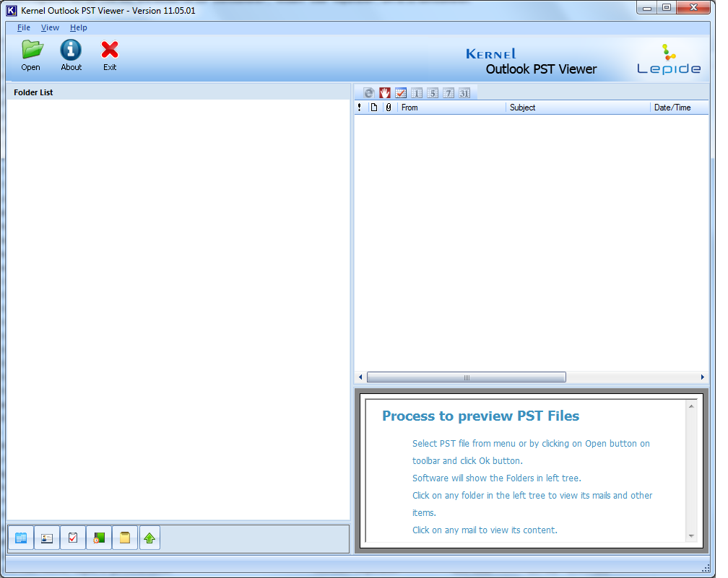Viewport: 728px width, 578px height.
Task: Open the File menu
Action: [x=24, y=27]
